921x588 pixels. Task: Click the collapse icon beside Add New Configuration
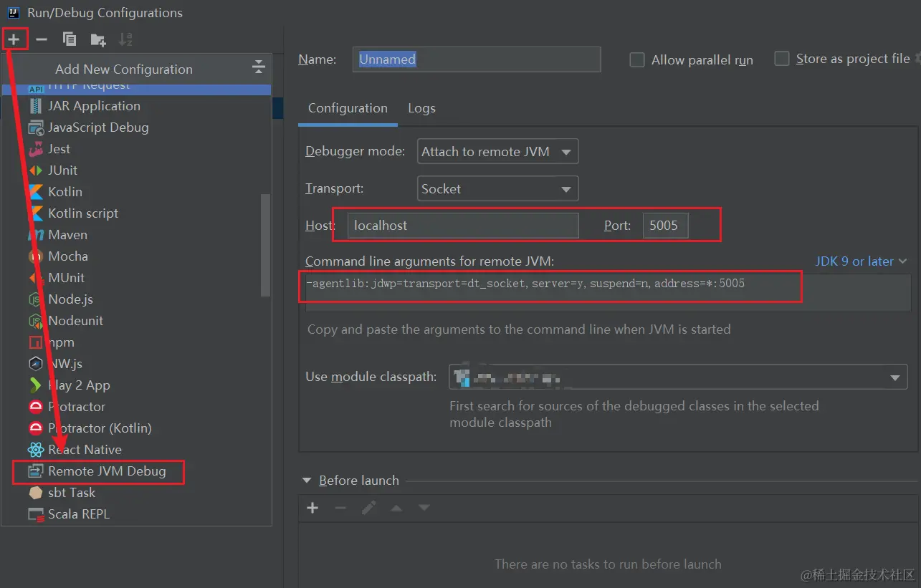tap(259, 68)
